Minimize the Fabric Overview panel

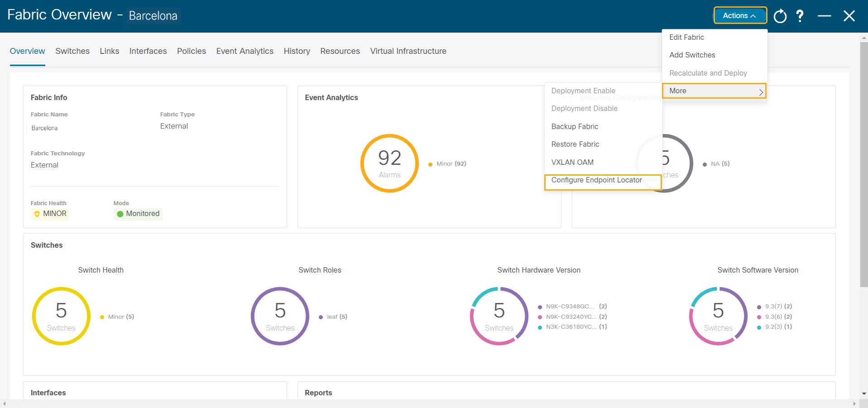825,16
